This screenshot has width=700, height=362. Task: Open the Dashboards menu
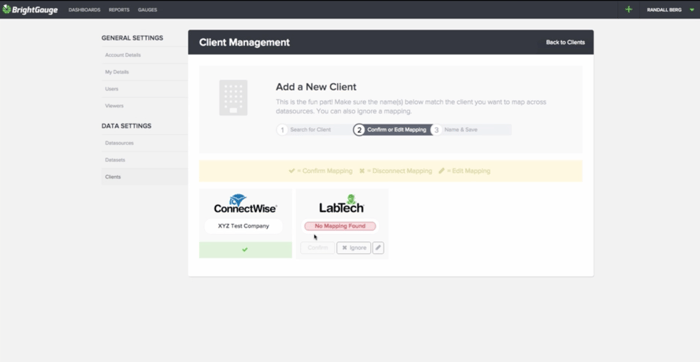point(84,10)
